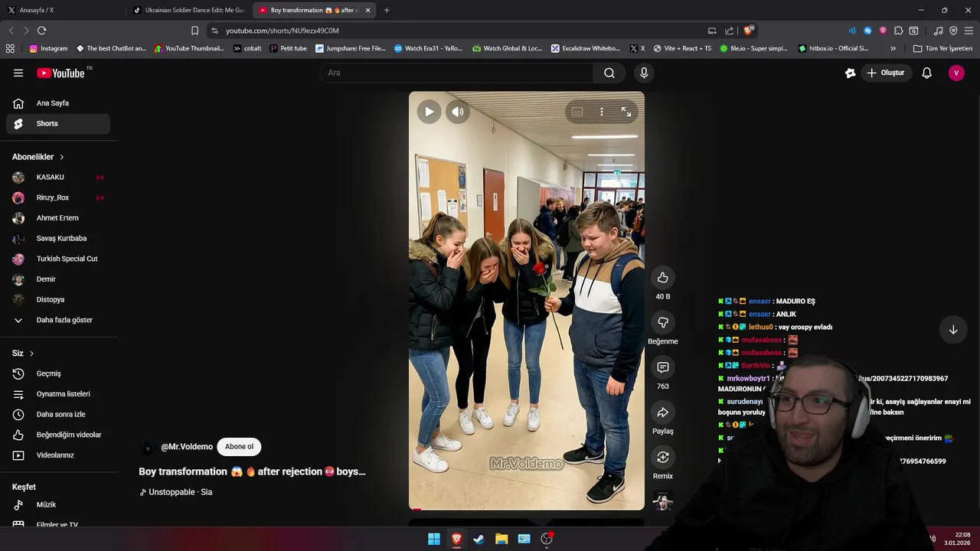Dislike the Short with thumbs down
The image size is (980, 551).
(663, 323)
